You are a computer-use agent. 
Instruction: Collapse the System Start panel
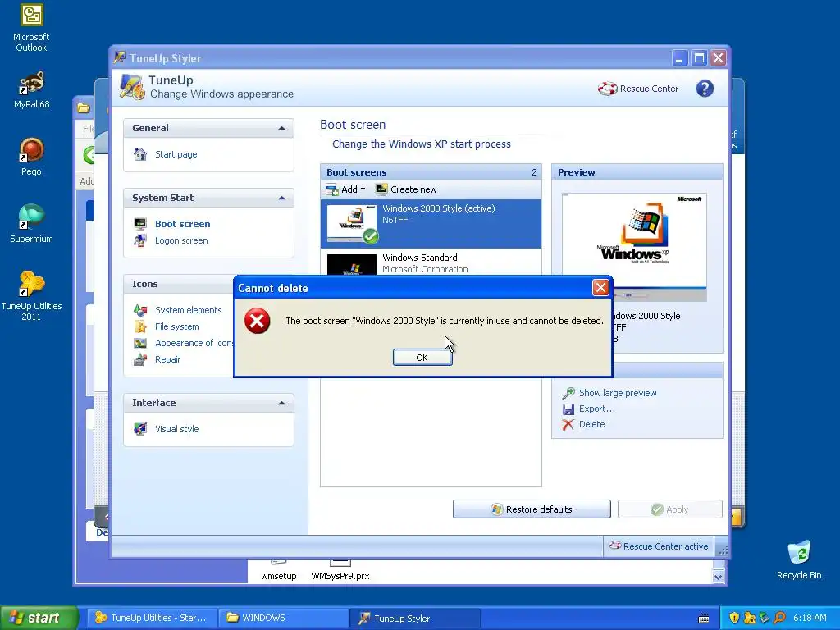click(282, 198)
